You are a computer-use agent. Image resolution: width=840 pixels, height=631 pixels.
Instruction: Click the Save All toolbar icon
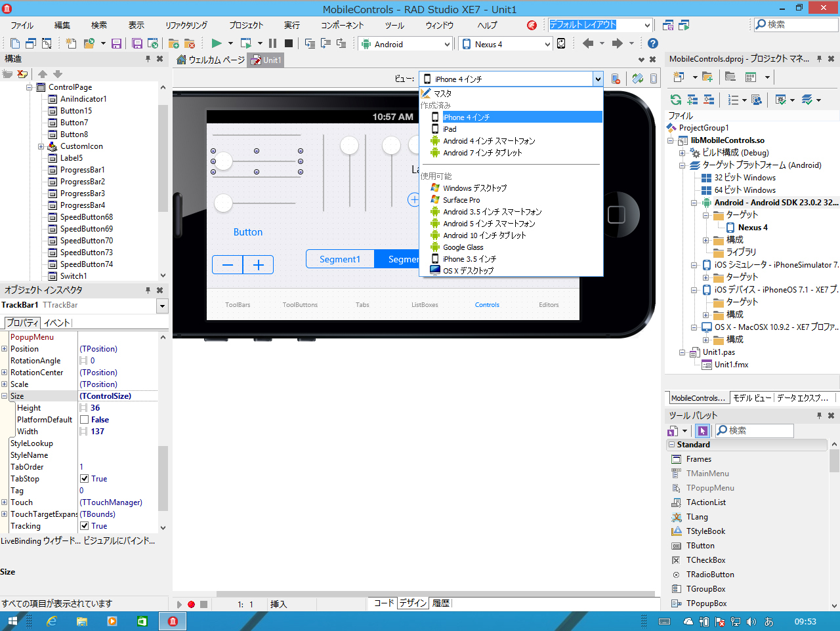tap(136, 44)
